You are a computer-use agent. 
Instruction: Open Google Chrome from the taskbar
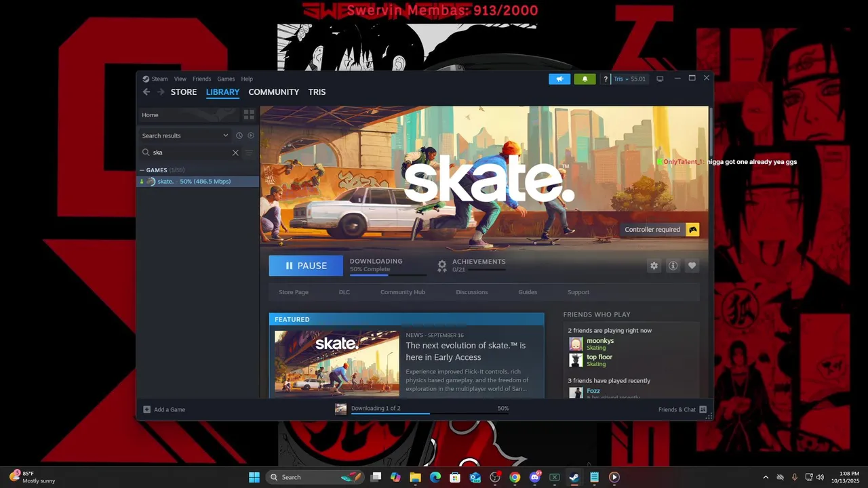pyautogui.click(x=515, y=477)
